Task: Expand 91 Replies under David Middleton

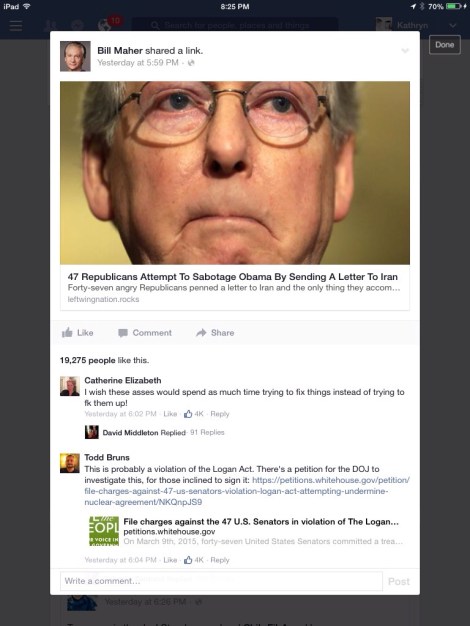Action: 207,432
